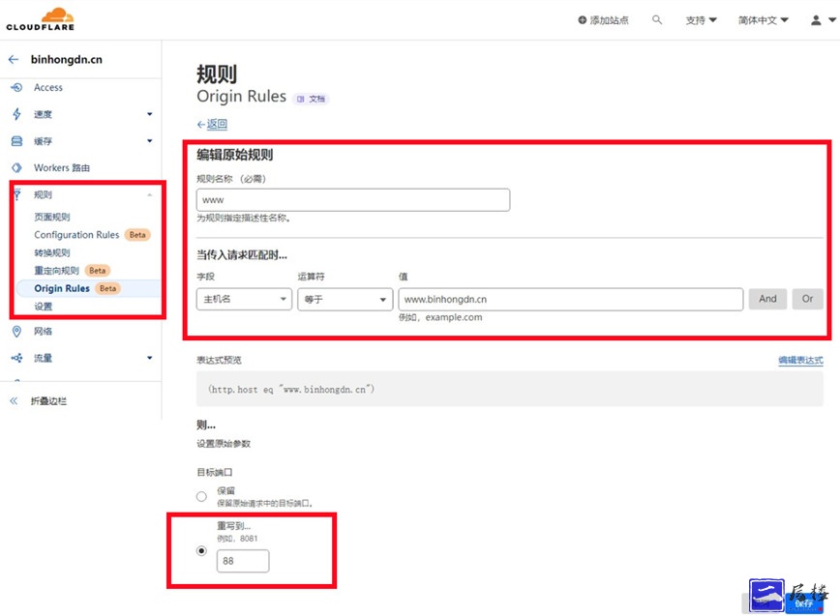840x616 pixels.
Task: Open 设置 under 规则
Action: click(44, 307)
